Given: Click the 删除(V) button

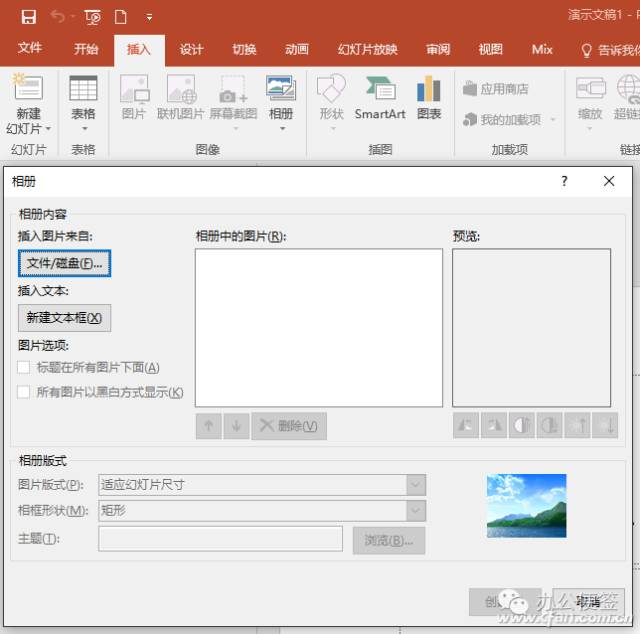Looking at the screenshot, I should click(x=289, y=426).
